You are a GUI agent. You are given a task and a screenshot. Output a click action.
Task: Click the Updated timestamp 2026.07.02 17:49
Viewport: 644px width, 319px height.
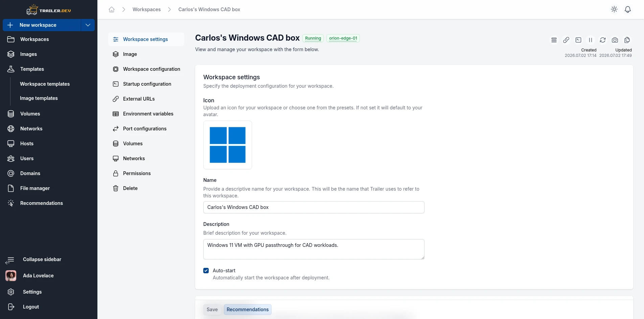tap(615, 56)
